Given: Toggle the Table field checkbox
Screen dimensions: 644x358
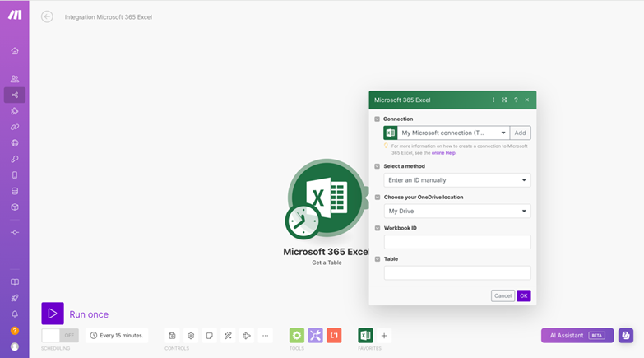Looking at the screenshot, I should pyautogui.click(x=378, y=259).
